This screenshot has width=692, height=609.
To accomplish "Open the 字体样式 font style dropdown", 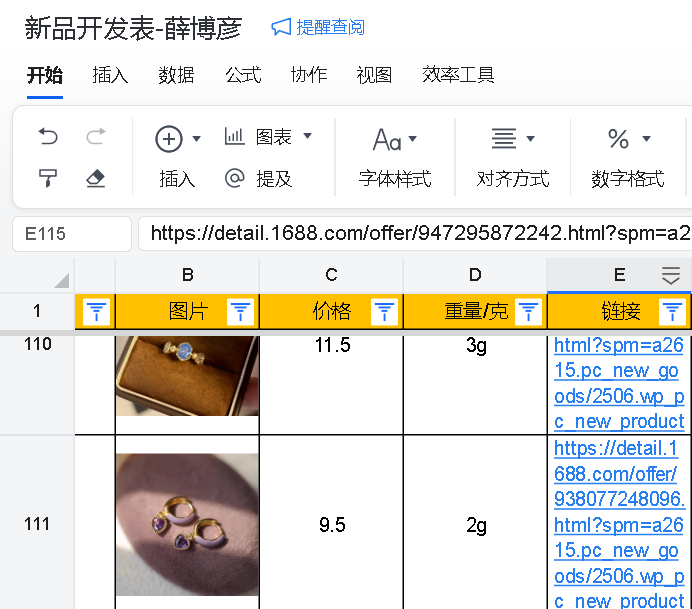I will tap(394, 138).
